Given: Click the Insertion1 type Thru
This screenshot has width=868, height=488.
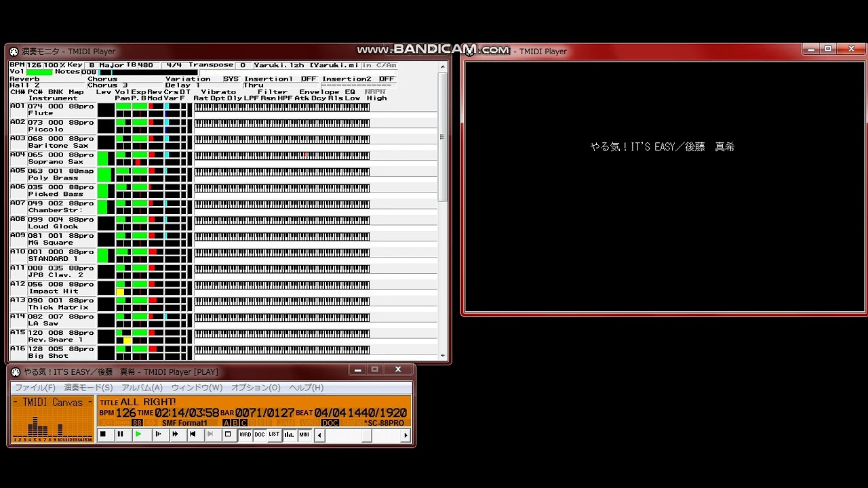Looking at the screenshot, I should 281,85.
